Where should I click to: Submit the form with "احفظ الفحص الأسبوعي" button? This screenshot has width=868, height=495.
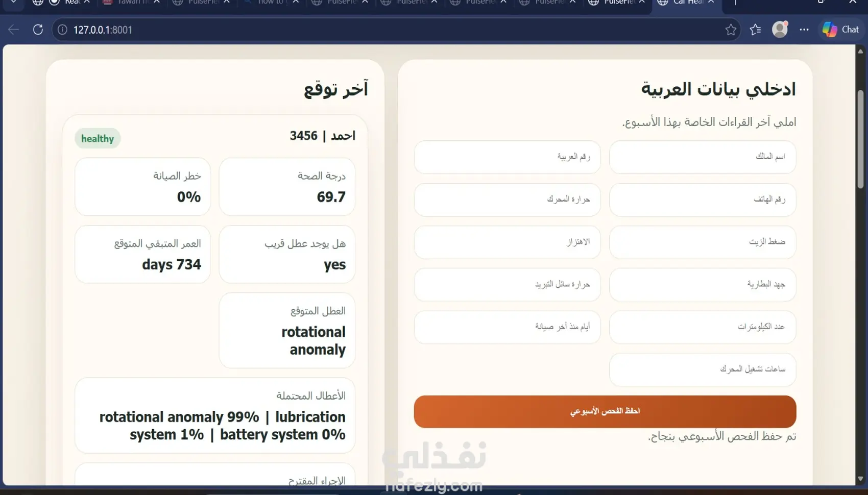coord(605,411)
